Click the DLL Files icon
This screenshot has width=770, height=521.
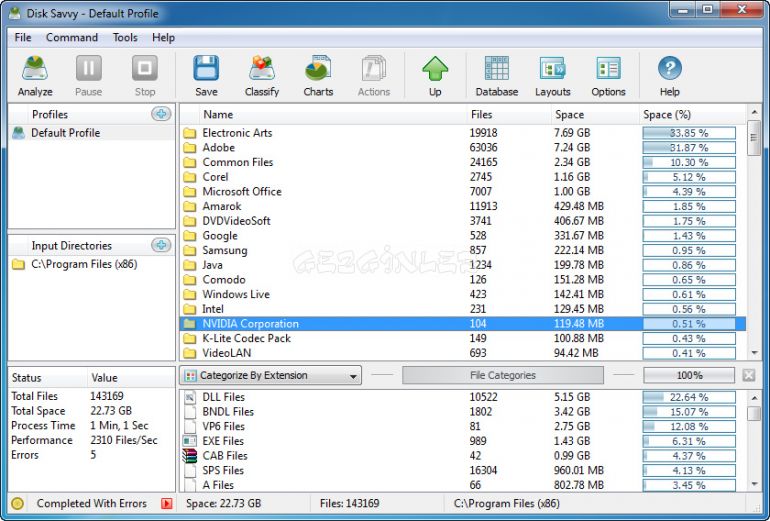(x=190, y=397)
